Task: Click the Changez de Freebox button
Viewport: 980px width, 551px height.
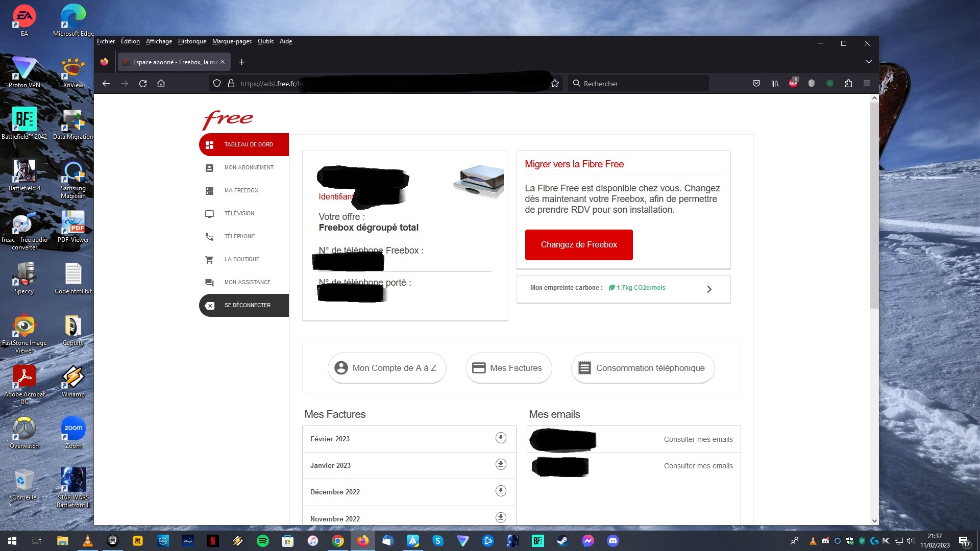Action: [x=579, y=245]
